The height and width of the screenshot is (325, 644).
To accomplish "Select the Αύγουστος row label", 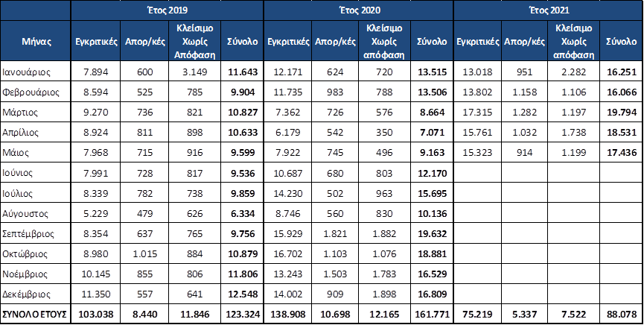I will click(36, 214).
